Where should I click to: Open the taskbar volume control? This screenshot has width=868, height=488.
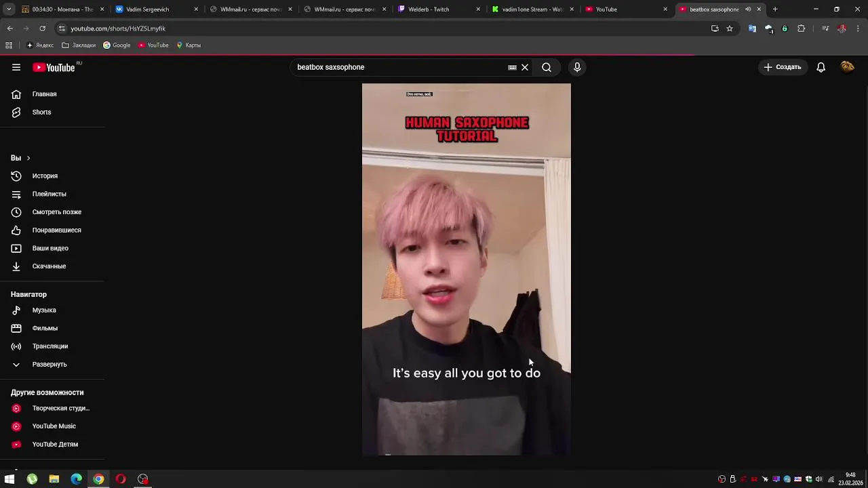[x=819, y=479]
